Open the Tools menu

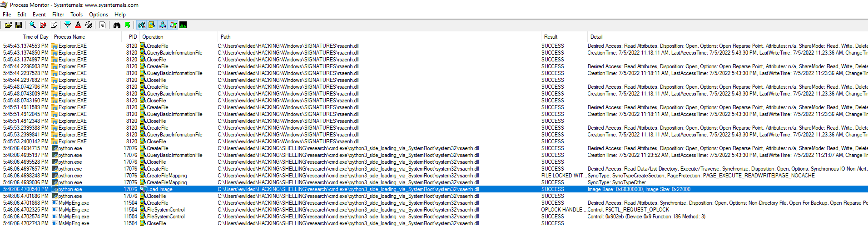pos(76,15)
